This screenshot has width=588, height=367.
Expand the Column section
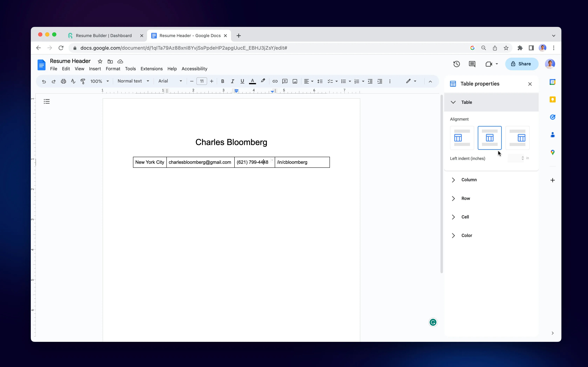coord(453,179)
